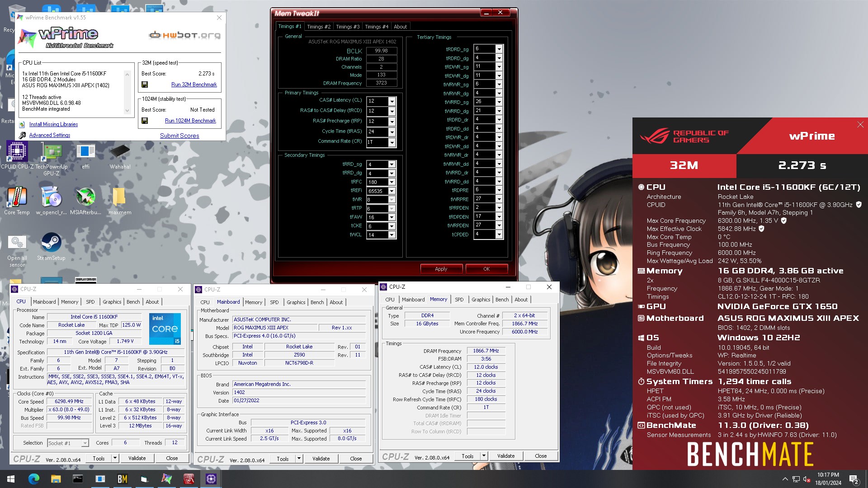
Task: Launch Core Temp desktop shortcut
Action: click(x=17, y=201)
